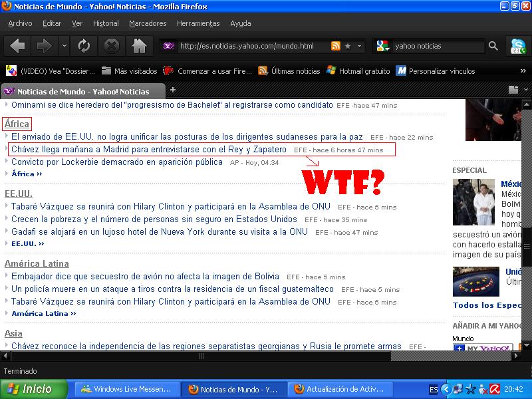Click the Stop loading X button
The width and height of the screenshot is (532, 399).
click(x=111, y=46)
